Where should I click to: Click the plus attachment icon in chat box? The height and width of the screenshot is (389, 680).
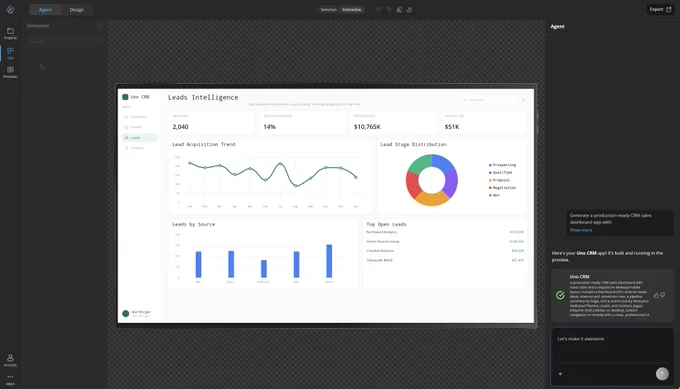[x=560, y=374]
